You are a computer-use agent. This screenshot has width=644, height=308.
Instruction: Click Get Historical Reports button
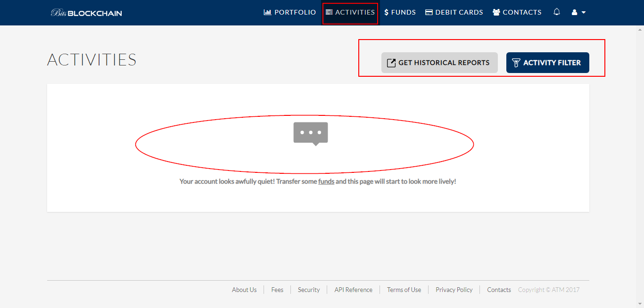click(439, 63)
